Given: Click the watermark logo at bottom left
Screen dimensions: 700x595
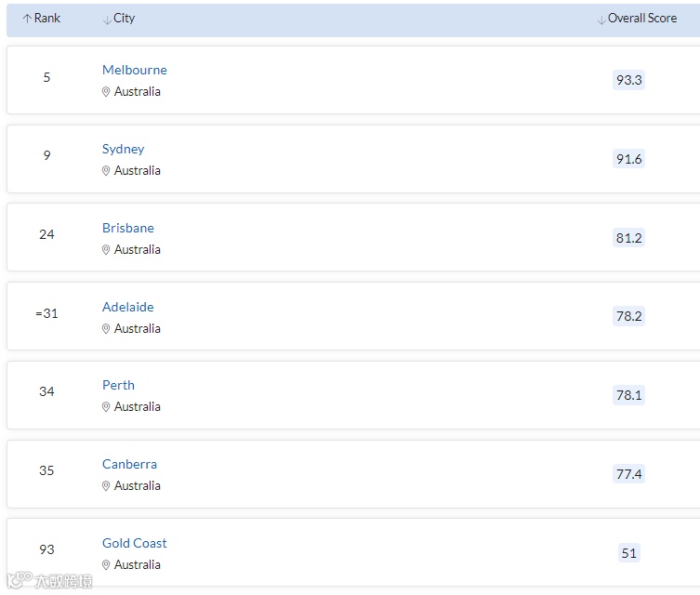Looking at the screenshot, I should [x=49, y=581].
